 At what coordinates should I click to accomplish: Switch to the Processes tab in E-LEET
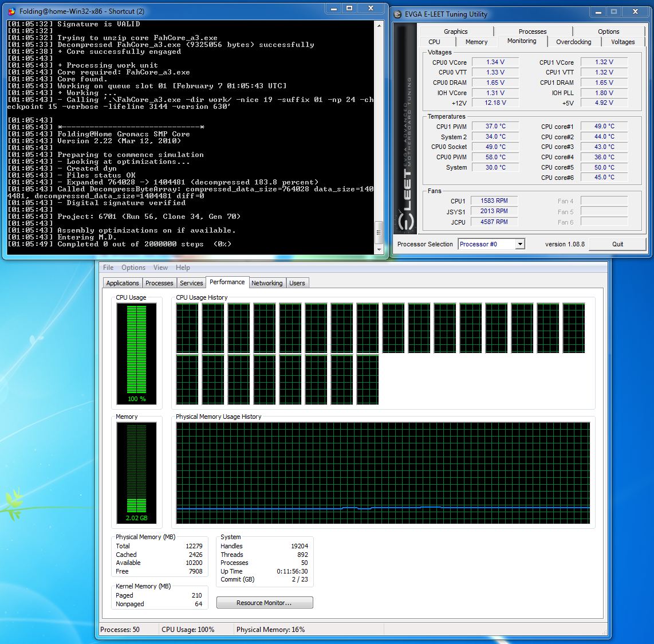tap(532, 32)
